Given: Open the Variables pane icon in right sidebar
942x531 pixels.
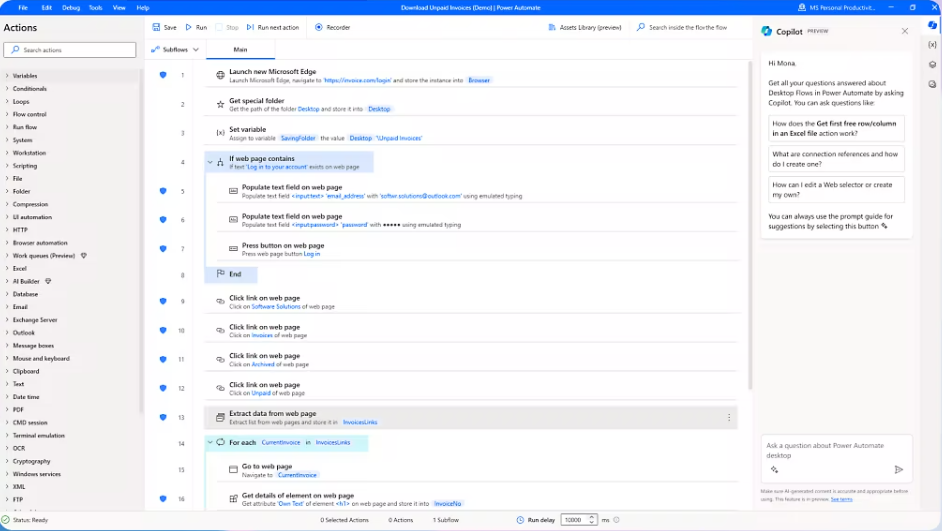Looking at the screenshot, I should pos(932,45).
